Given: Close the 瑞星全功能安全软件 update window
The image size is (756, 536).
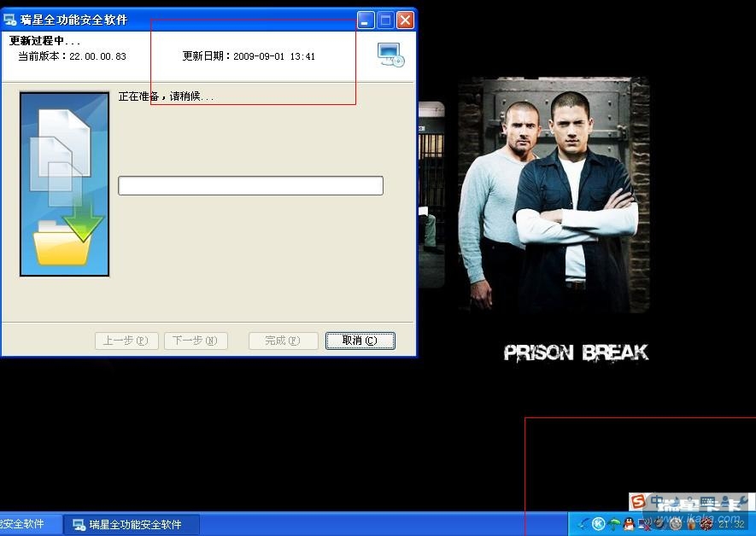Looking at the screenshot, I should [406, 20].
